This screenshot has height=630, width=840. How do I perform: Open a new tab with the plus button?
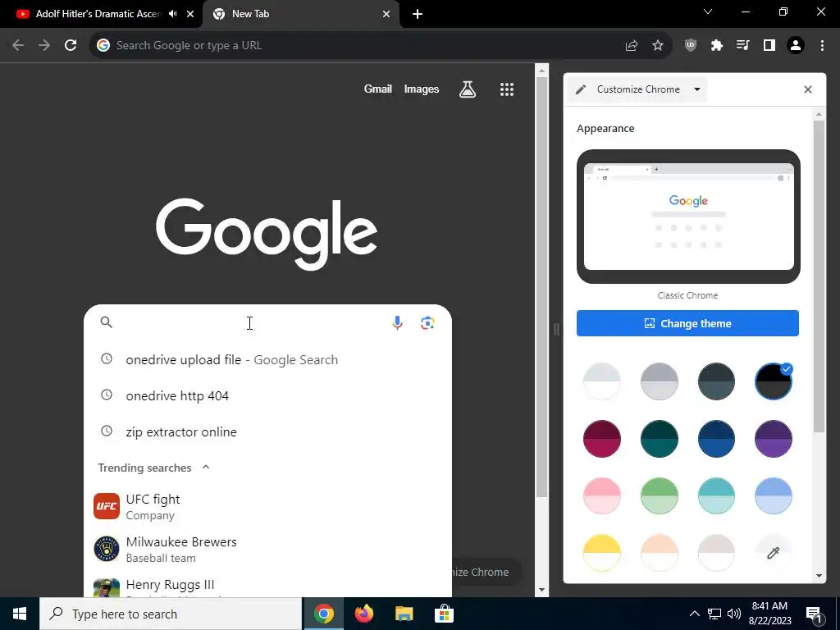pyautogui.click(x=418, y=14)
